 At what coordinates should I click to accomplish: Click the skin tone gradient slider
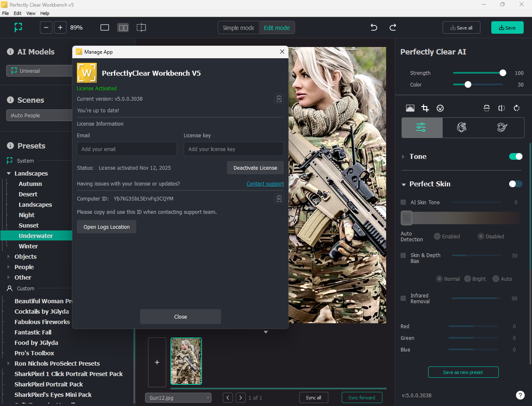point(460,218)
